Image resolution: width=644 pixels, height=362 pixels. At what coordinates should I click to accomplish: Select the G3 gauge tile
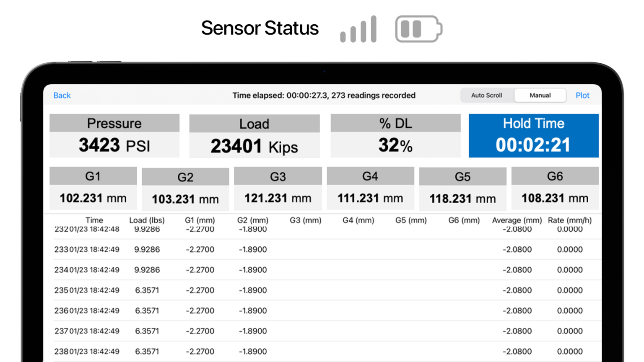coord(278,188)
